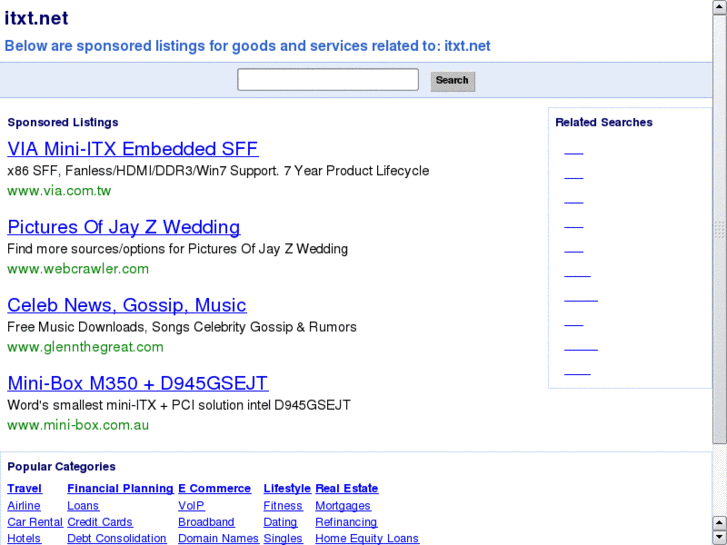This screenshot has width=727, height=545.
Task: Open the Real Estate category heading
Action: [347, 488]
